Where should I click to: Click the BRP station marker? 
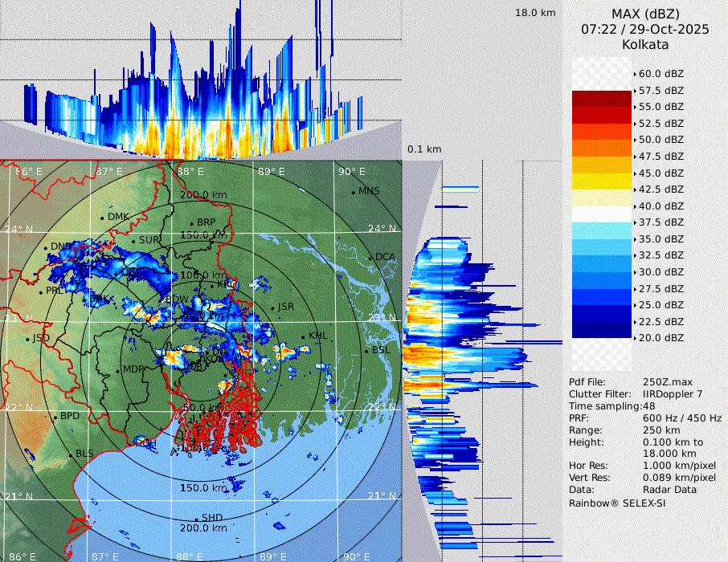click(x=191, y=223)
